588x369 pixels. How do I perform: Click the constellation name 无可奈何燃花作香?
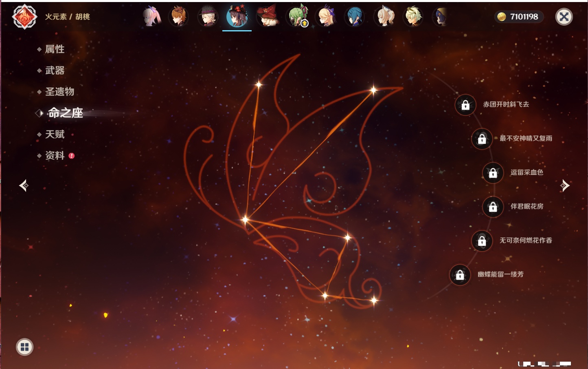point(526,240)
